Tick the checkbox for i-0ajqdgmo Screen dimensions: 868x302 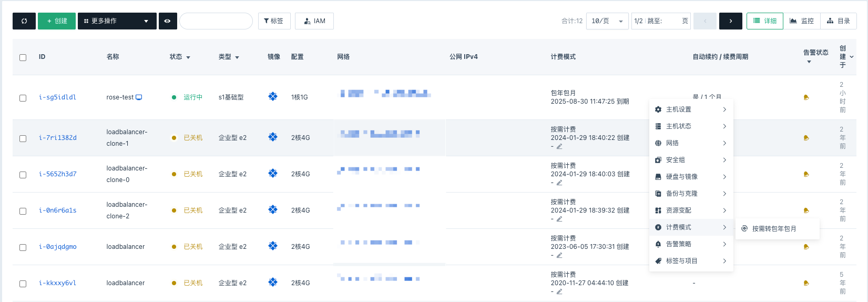23,247
